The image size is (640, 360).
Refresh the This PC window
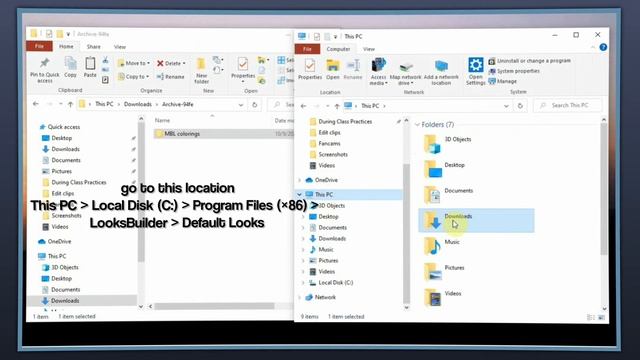point(520,106)
